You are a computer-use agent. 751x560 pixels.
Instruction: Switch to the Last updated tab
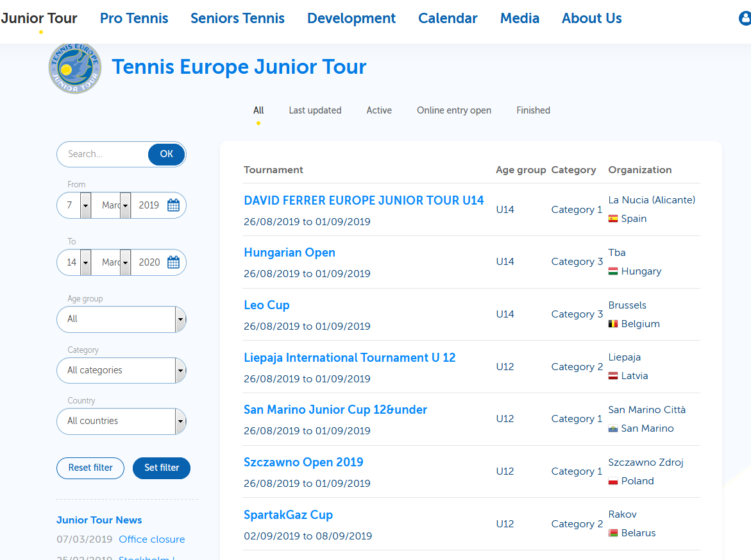click(315, 110)
